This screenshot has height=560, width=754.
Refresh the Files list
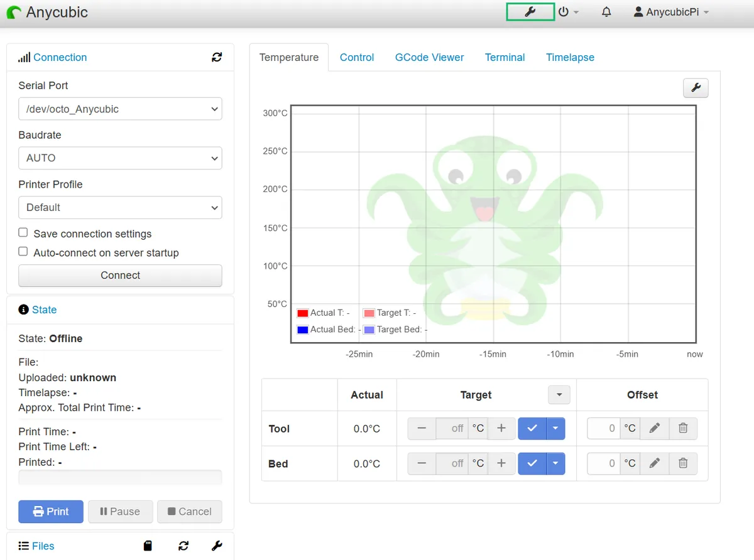[183, 546]
